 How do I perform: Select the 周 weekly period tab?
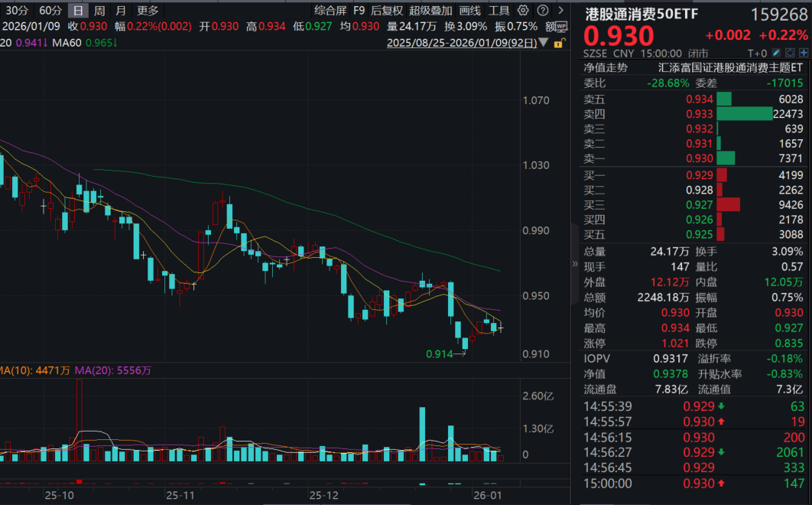tap(99, 11)
